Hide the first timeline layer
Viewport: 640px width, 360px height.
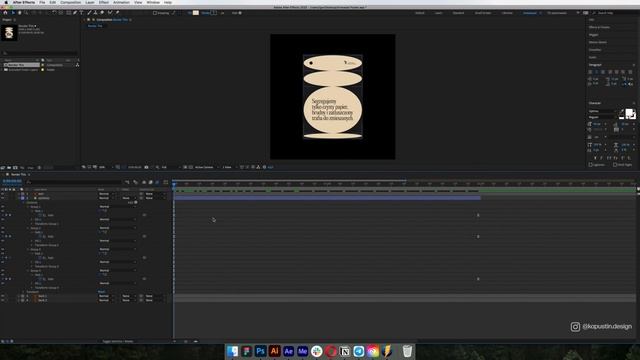click(x=2, y=194)
